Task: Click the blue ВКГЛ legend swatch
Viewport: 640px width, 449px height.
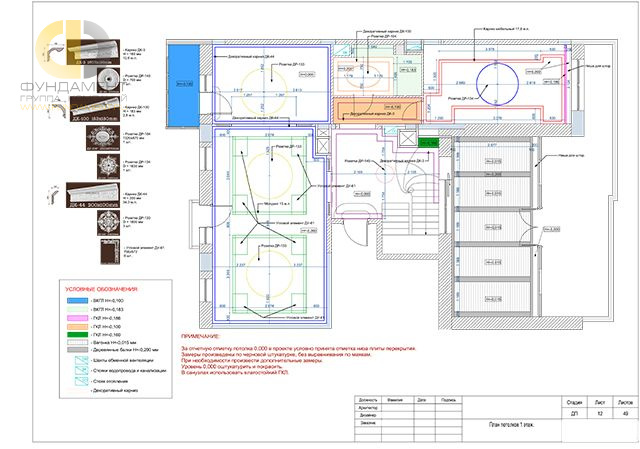Action: (x=78, y=301)
